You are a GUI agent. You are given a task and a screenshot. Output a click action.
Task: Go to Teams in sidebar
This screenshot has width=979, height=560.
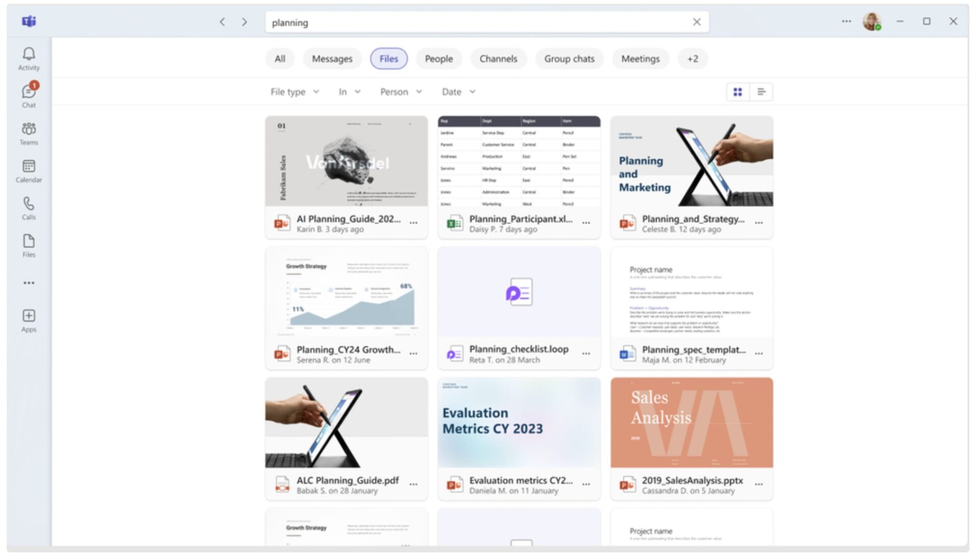coord(29,133)
